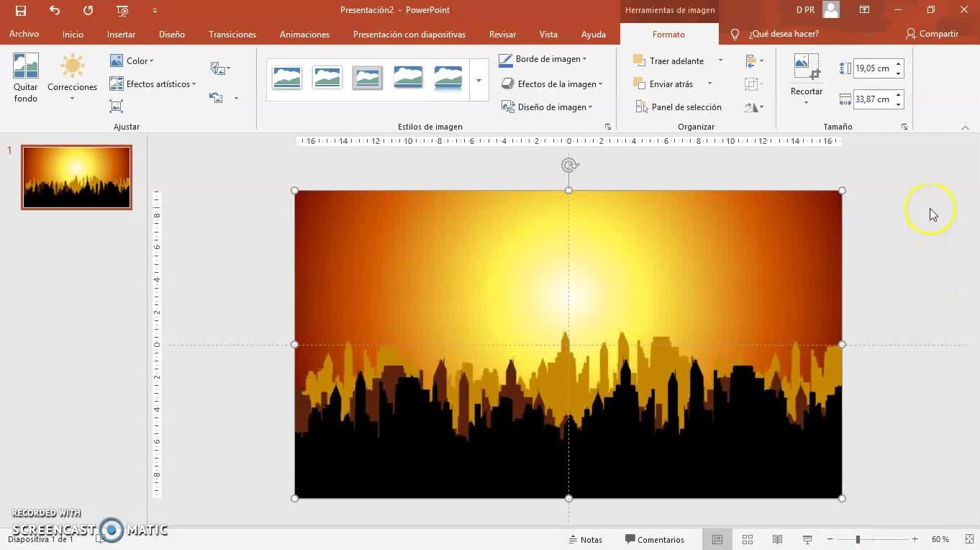
Task: Collapse the ribbon with the chevron
Action: point(965,127)
